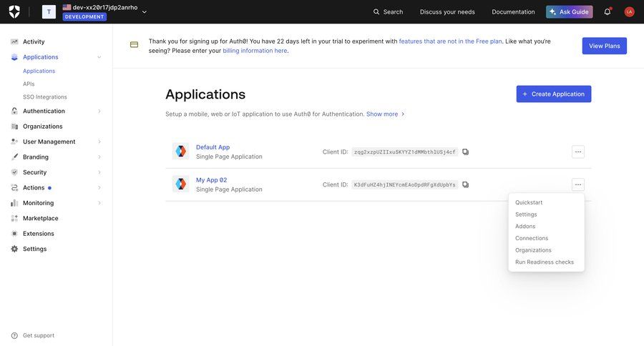The width and height of the screenshot is (644, 346).
Task: Open the APIs sidebar item
Action: tap(29, 84)
